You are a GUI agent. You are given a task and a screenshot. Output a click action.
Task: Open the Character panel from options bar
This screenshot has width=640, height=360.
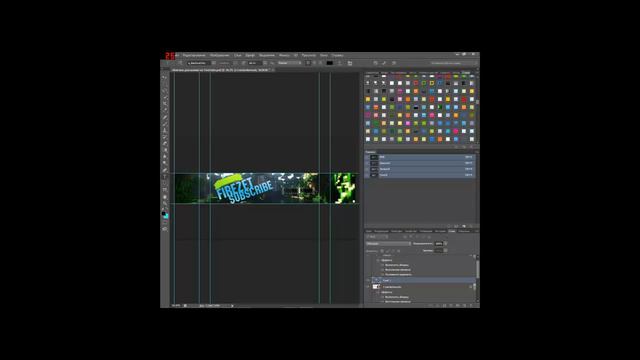click(350, 63)
